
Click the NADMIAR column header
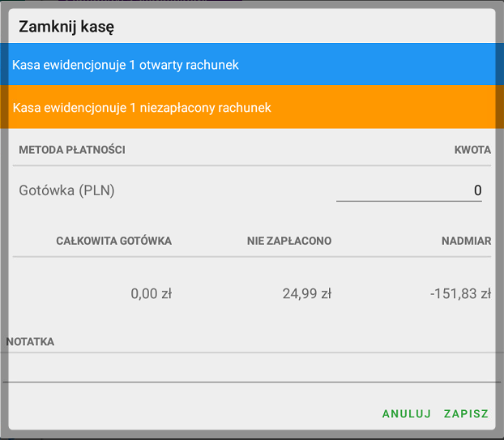[x=466, y=241]
